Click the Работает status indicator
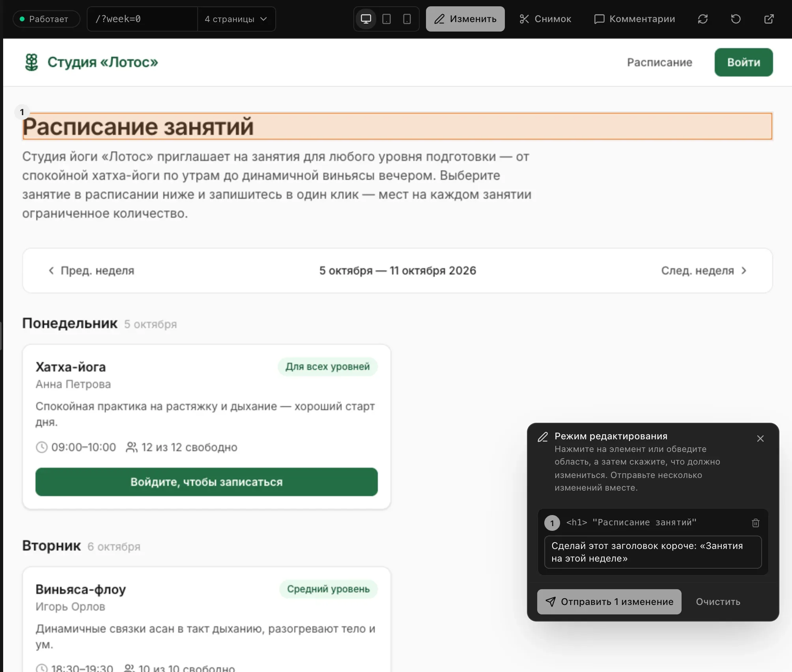Viewport: 792px width, 672px height. [x=47, y=19]
